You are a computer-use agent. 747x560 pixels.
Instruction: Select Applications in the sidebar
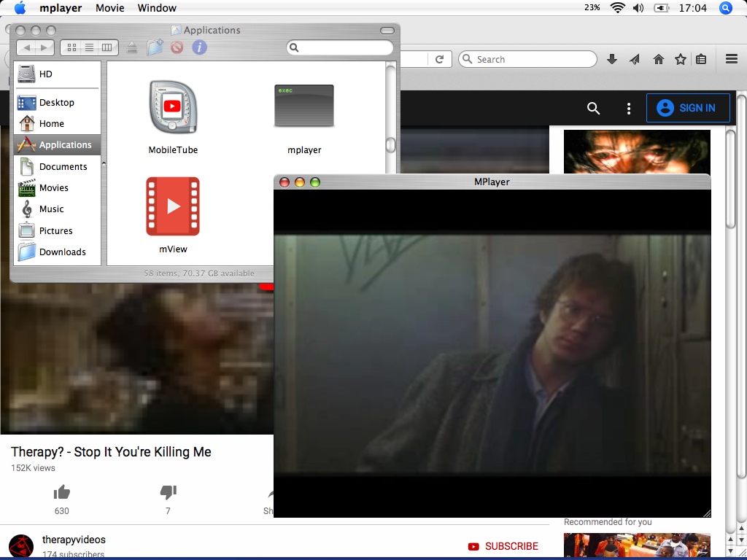58,145
